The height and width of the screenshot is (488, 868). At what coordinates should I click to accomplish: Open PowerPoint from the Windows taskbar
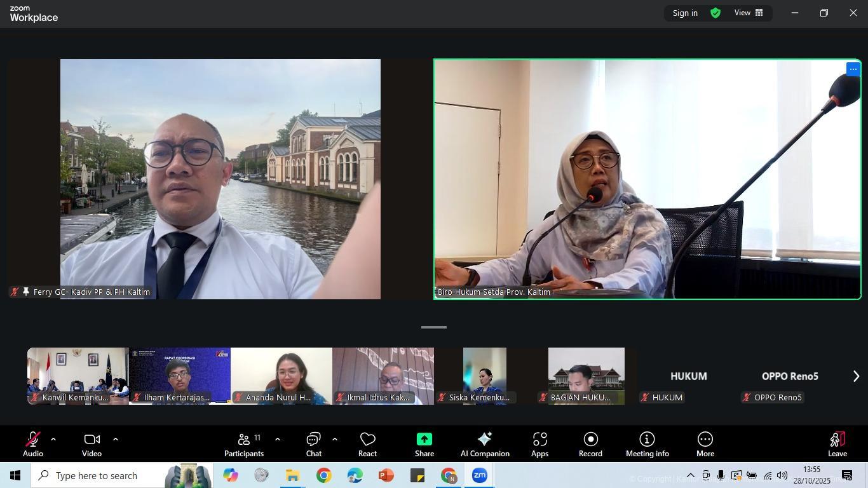click(x=386, y=475)
